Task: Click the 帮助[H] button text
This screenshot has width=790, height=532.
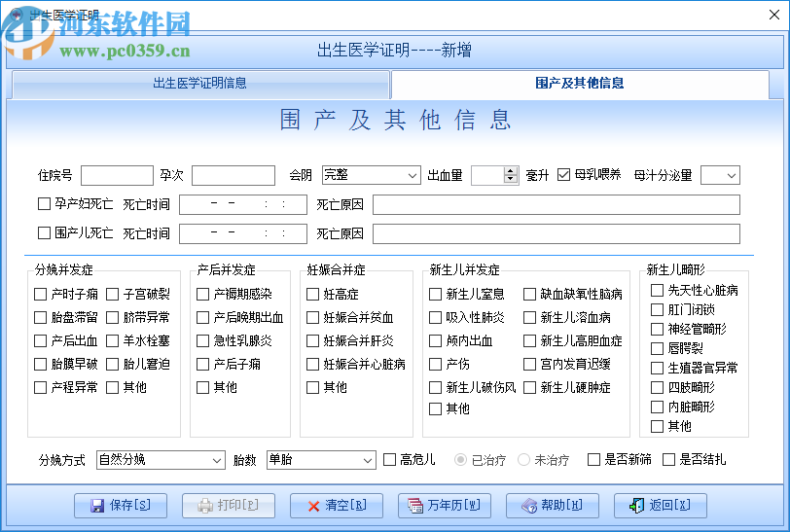Action: (x=561, y=505)
